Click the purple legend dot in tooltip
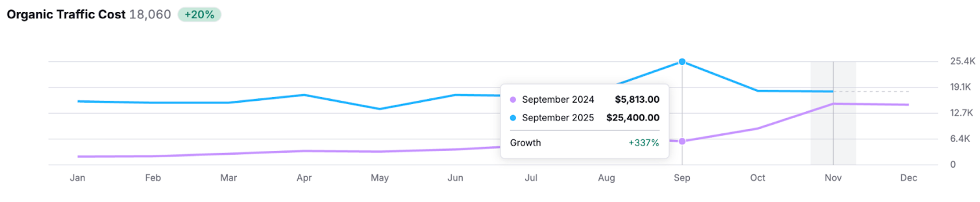Image resolution: width=980 pixels, height=202 pixels. (x=513, y=99)
